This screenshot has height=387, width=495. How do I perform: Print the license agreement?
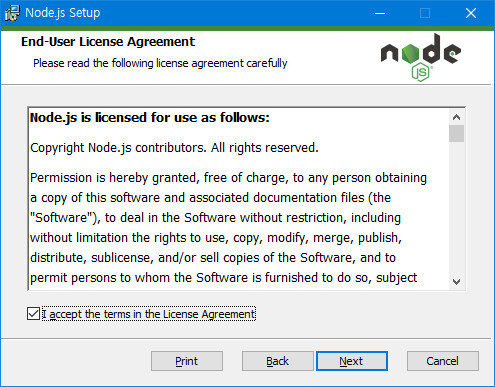[187, 361]
